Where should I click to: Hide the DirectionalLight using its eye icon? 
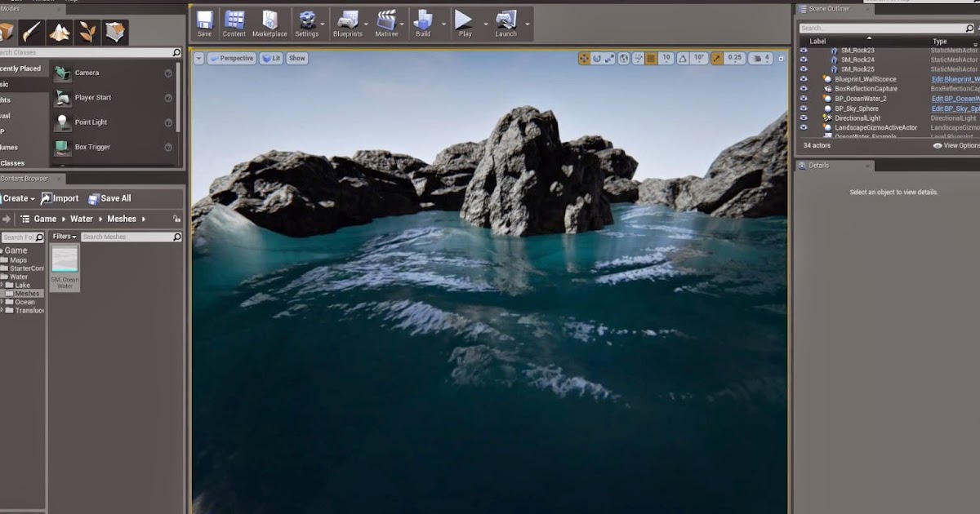pos(805,117)
